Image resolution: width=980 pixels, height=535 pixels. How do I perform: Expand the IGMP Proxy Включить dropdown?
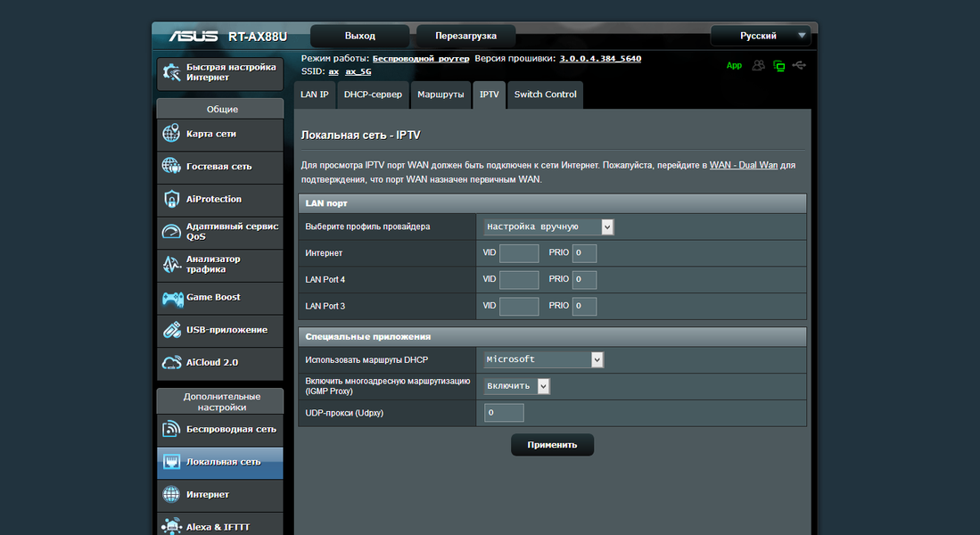click(x=516, y=386)
